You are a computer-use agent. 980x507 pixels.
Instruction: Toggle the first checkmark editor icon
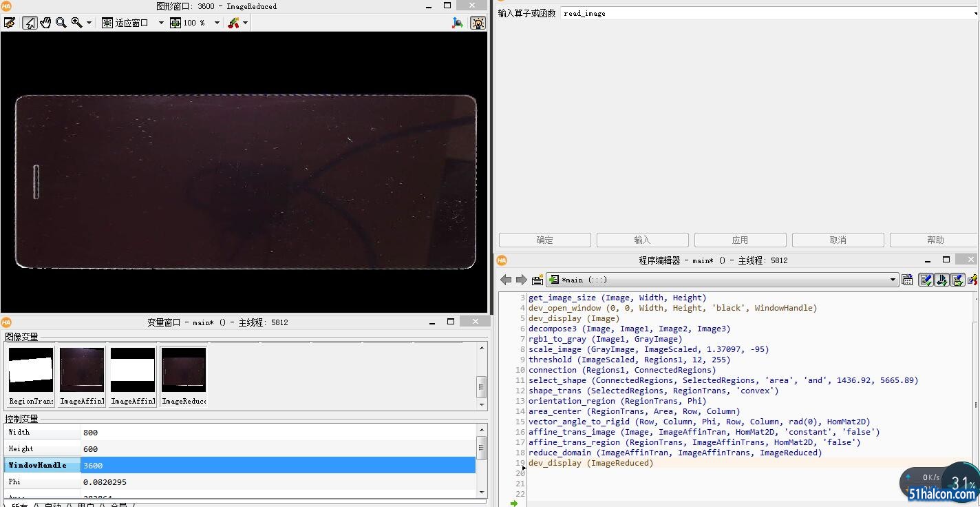(926, 280)
